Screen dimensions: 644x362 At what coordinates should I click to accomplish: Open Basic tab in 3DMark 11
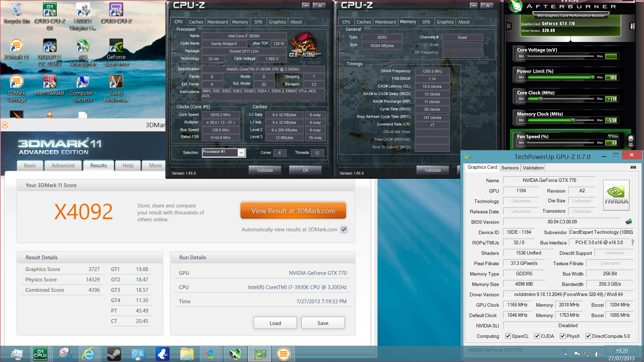[30, 166]
